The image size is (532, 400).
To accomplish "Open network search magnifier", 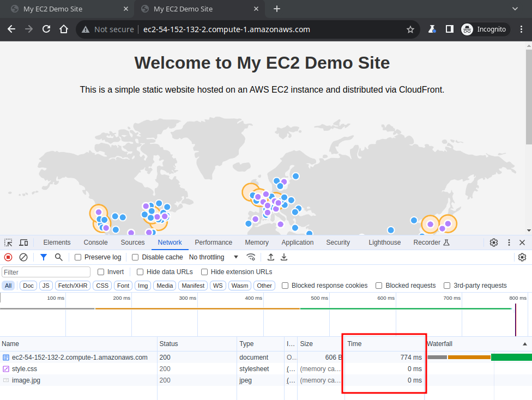I will (x=59, y=257).
